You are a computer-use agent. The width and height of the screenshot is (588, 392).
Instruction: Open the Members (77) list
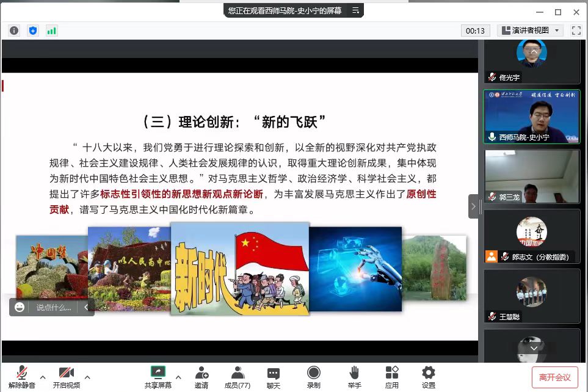[238, 377]
